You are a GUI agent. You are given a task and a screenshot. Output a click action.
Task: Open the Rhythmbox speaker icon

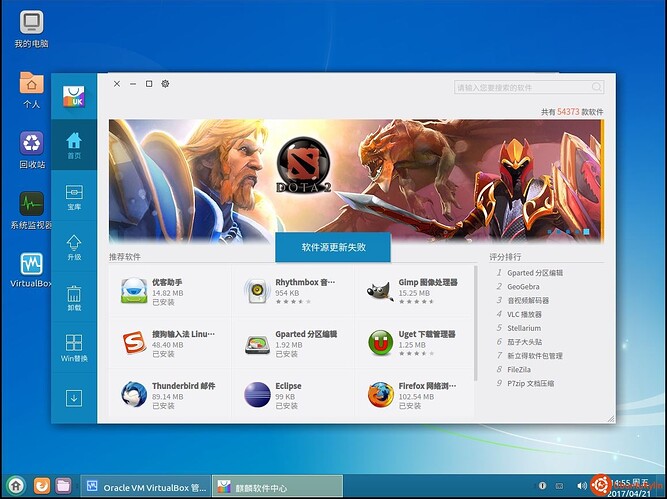point(257,291)
